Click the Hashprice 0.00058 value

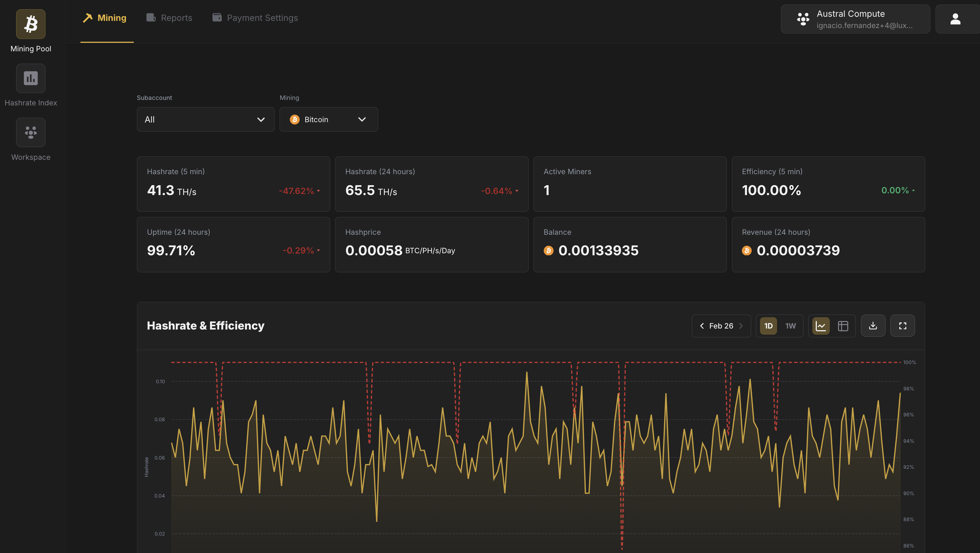[374, 250]
